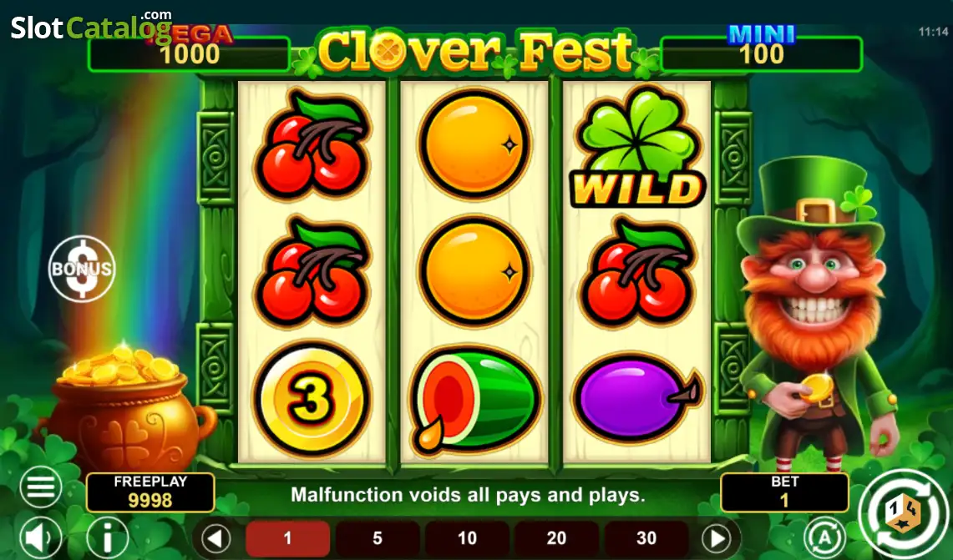
Task: Click the Wild clover symbol
Action: click(x=637, y=146)
